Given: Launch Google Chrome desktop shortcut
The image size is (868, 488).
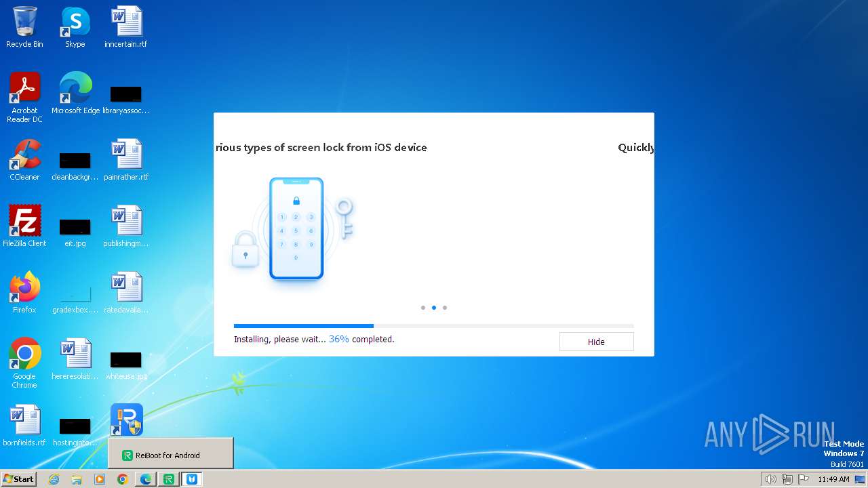Looking at the screenshot, I should pyautogui.click(x=24, y=363).
